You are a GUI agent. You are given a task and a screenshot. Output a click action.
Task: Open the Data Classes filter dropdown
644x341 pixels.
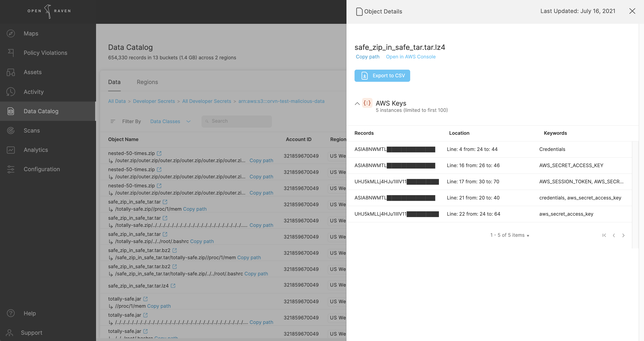coord(171,121)
